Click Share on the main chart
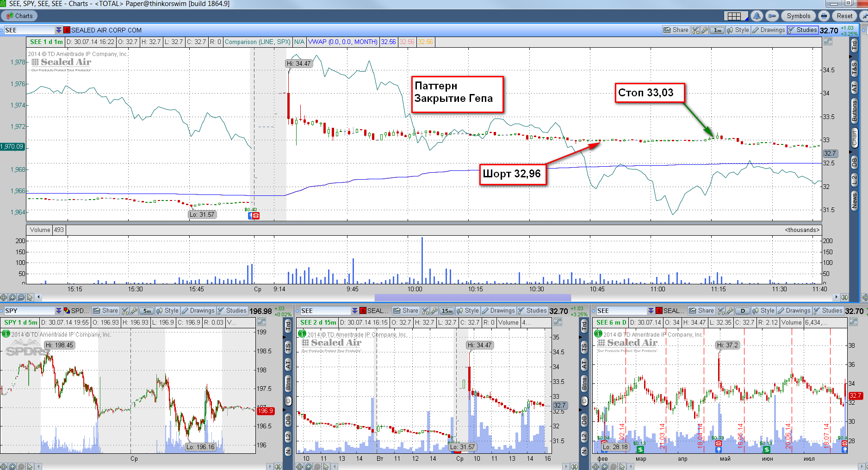Screen dimensions: 868x470 coord(676,30)
